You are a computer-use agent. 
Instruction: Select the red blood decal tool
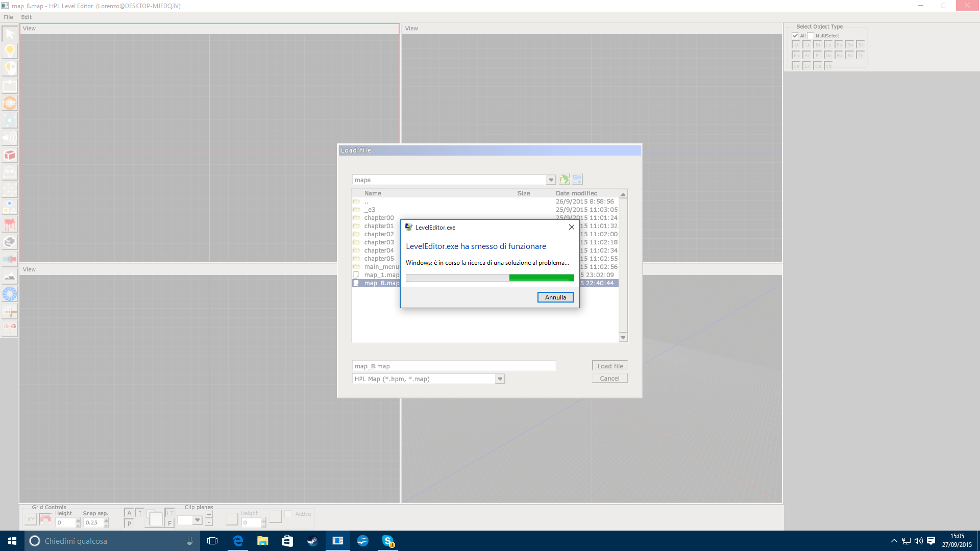tap(10, 224)
